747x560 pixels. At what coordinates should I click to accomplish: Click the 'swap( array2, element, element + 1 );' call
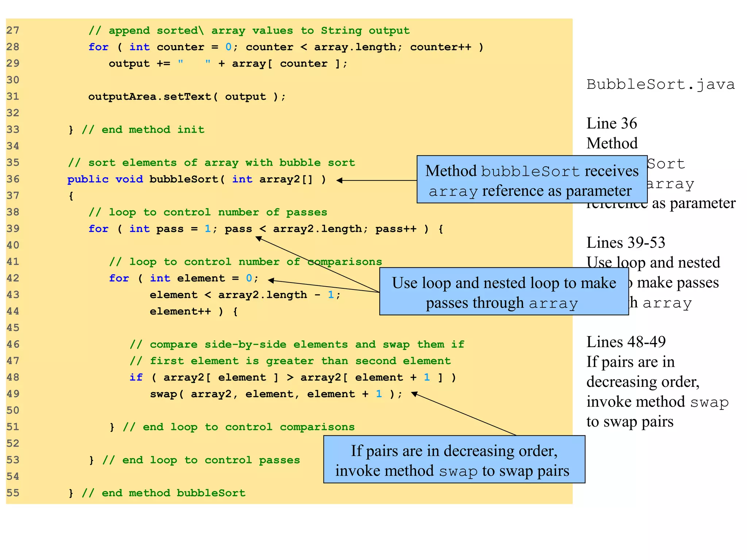276,394
